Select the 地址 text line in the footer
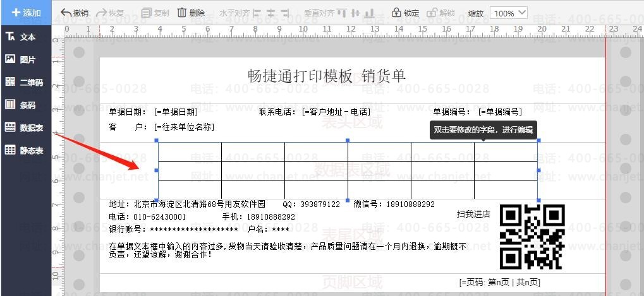644x296 pixels. click(x=187, y=204)
